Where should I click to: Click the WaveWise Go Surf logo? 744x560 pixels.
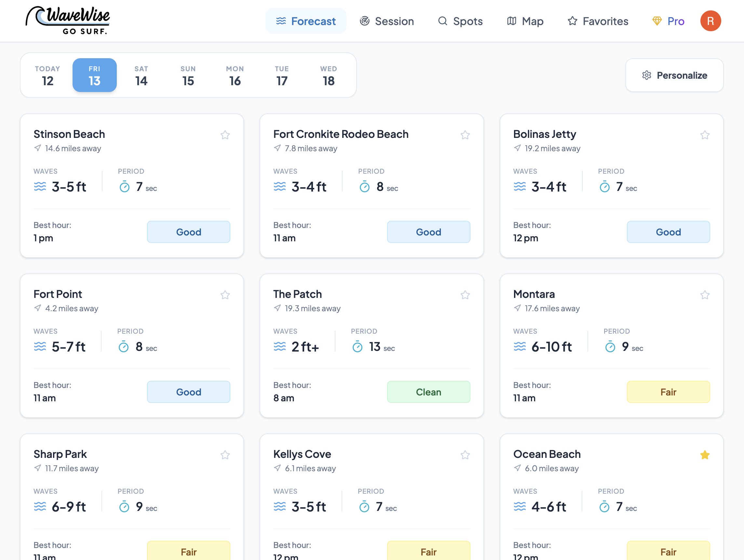tap(68, 21)
